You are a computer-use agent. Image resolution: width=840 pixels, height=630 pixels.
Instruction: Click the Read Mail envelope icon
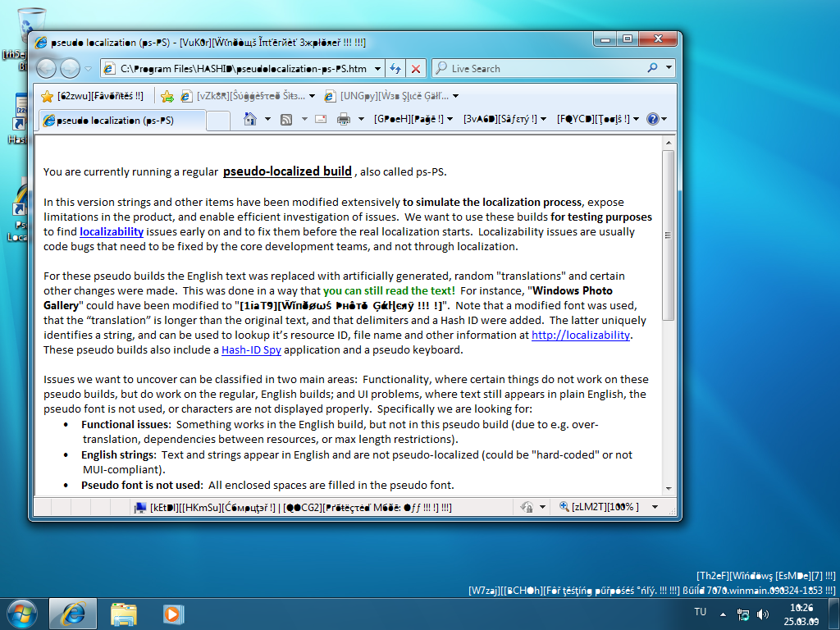[x=320, y=120]
